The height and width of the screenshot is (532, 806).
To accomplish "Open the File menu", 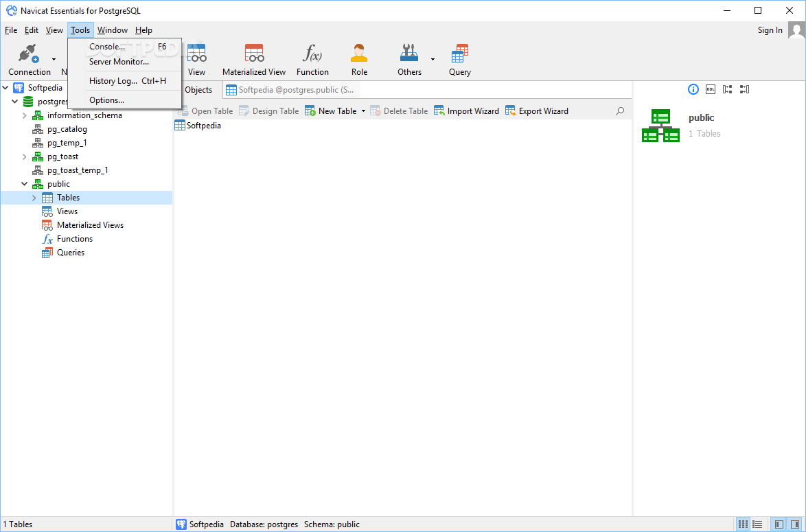I will (11, 30).
